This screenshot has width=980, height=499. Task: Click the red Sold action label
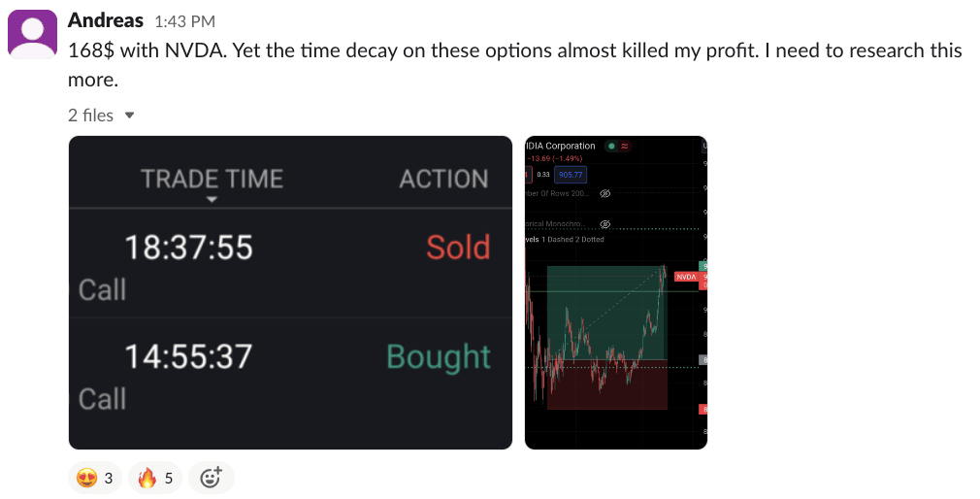click(x=458, y=248)
